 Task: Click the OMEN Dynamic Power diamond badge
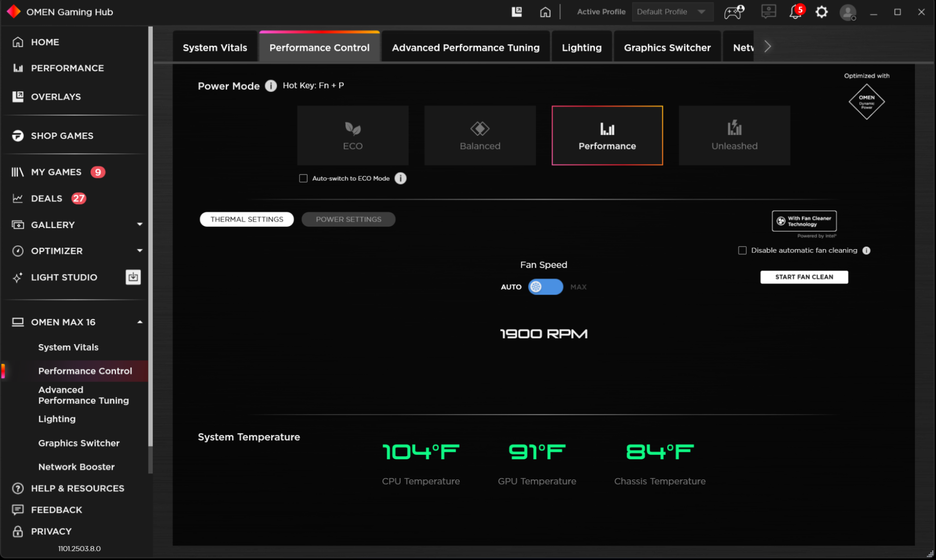click(x=867, y=102)
